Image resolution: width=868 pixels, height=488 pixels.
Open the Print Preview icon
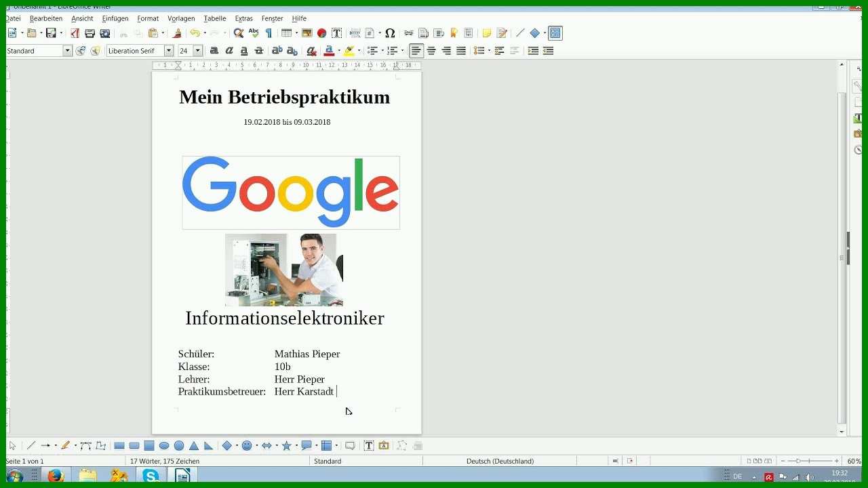point(105,33)
